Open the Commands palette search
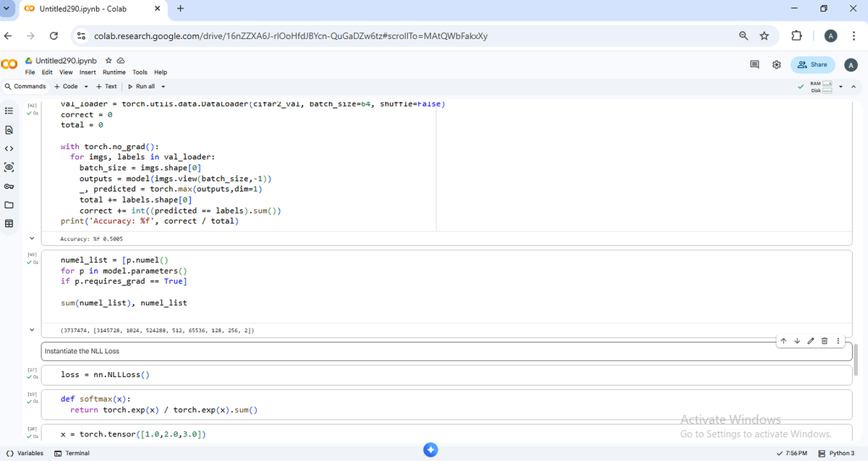 [x=25, y=87]
